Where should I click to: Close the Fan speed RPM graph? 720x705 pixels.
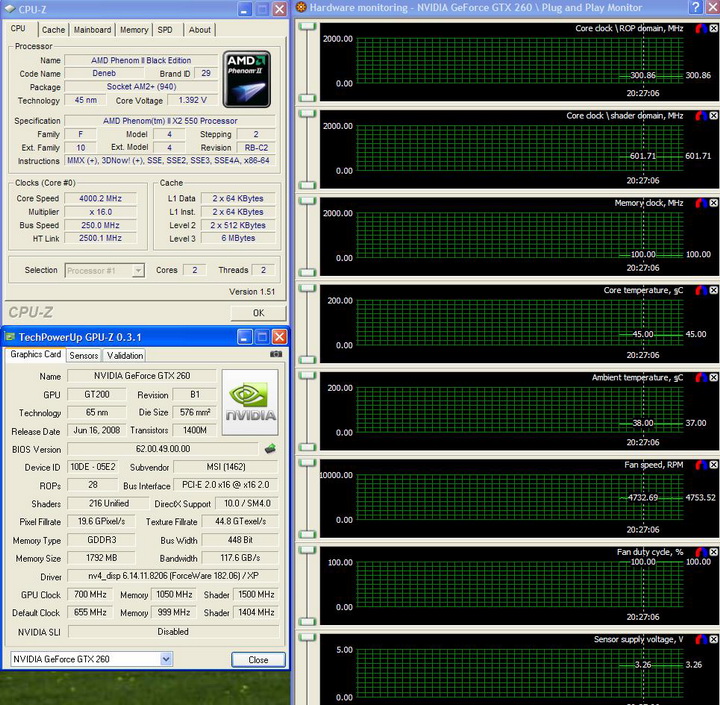click(714, 465)
